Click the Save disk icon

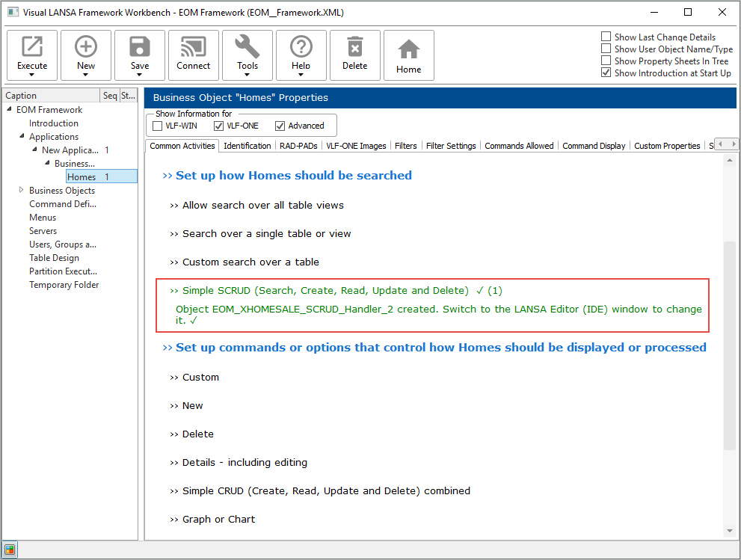pyautogui.click(x=140, y=47)
